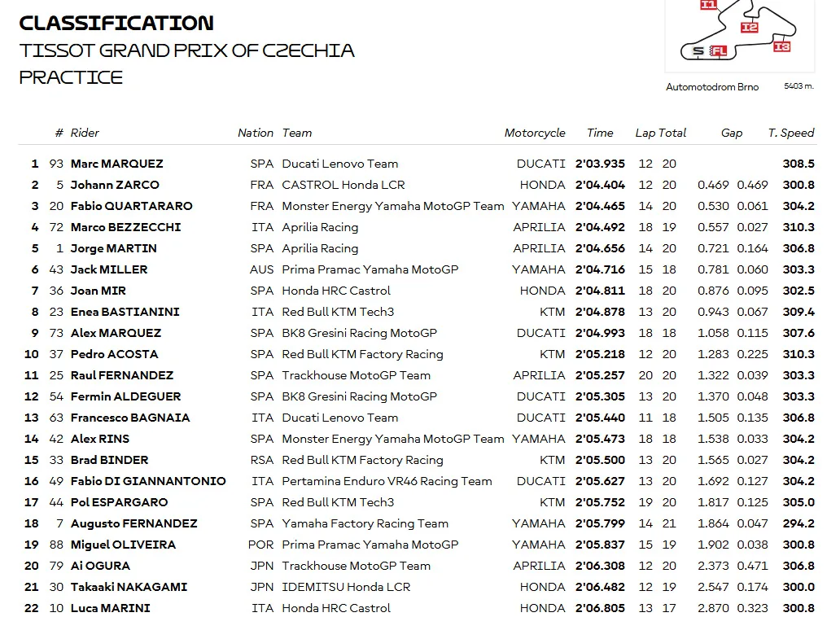Select the CLASSIFICATION heading text
This screenshot has width=840, height=617.
coord(116,23)
